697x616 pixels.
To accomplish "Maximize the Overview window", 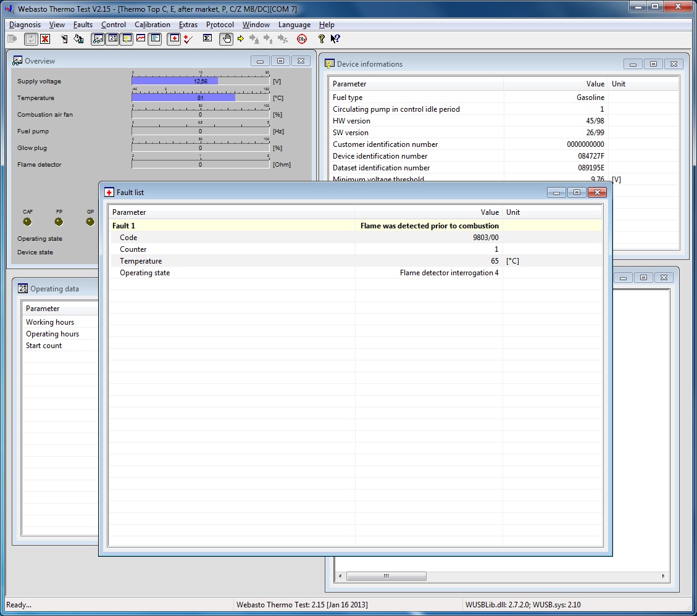I will (280, 61).
